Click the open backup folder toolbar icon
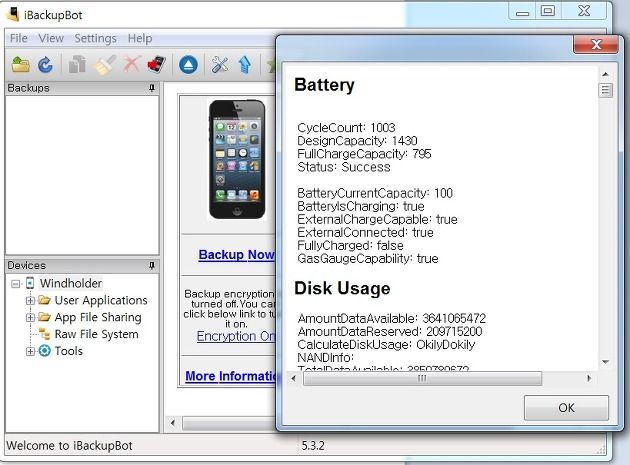 pos(20,64)
